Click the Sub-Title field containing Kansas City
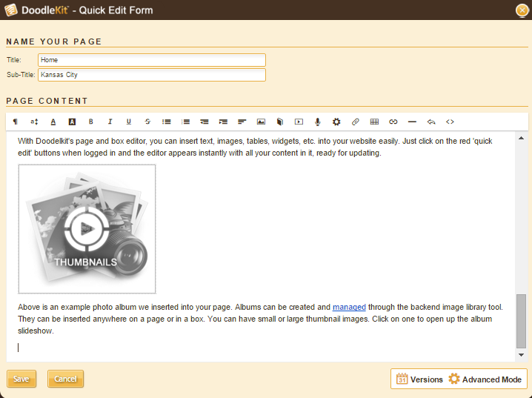This screenshot has height=398, width=532. coord(152,75)
